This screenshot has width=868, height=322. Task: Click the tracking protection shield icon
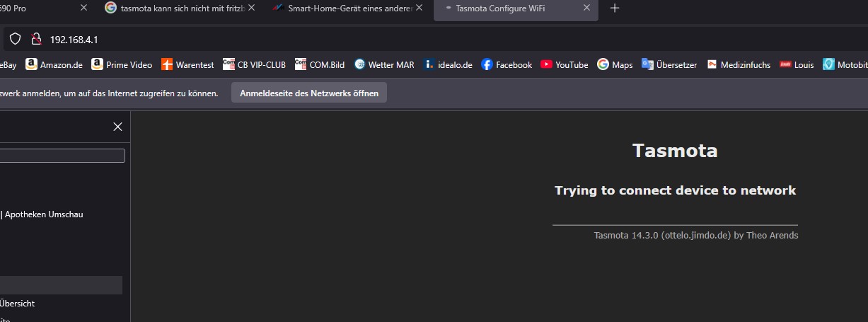pyautogui.click(x=15, y=39)
